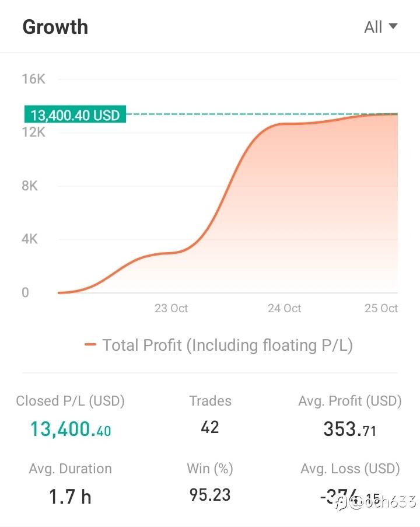The height and width of the screenshot is (527, 420).
Task: Tap the 16K axis label
Action: 33,79
